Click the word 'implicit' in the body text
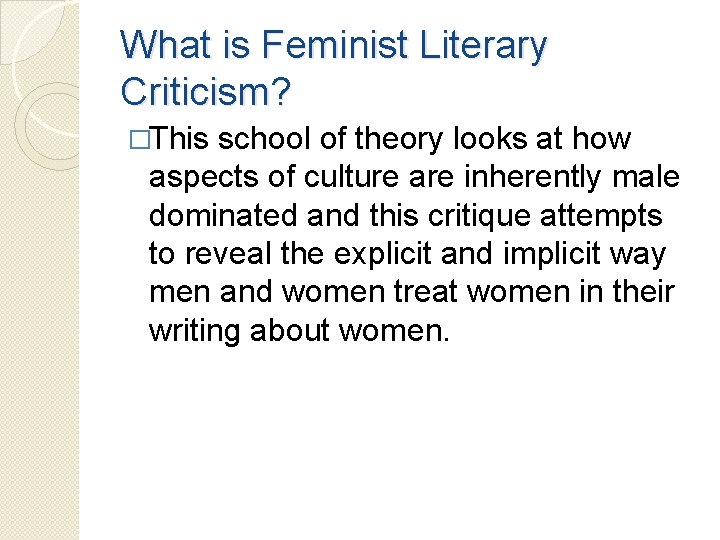720x540 pixels. coord(552,254)
